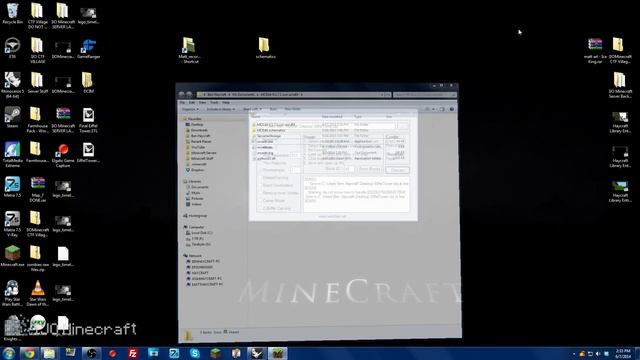Open the Play Star Wars Battlefront shortcut
The width and height of the screenshot is (640, 360).
pos(12,293)
